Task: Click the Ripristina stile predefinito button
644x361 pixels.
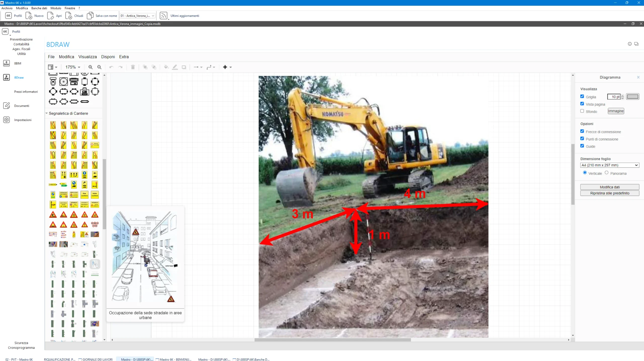Action: tap(610, 193)
